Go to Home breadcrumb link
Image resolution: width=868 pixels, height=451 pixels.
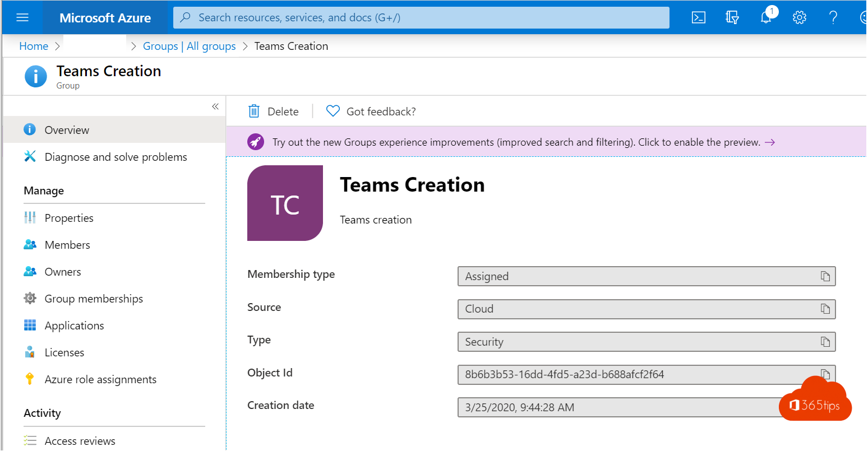[34, 46]
